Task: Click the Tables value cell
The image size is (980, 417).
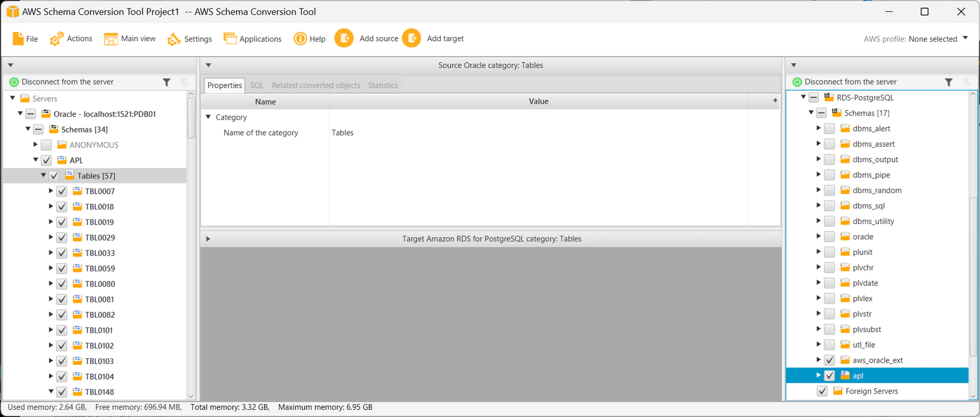Action: 538,133
